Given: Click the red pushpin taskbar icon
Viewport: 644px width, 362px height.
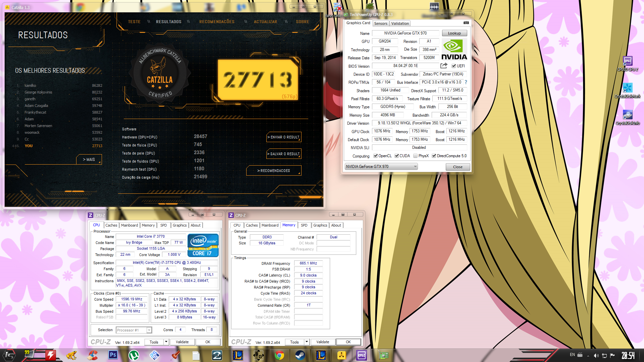Looking at the screenshot, I should [175, 355].
